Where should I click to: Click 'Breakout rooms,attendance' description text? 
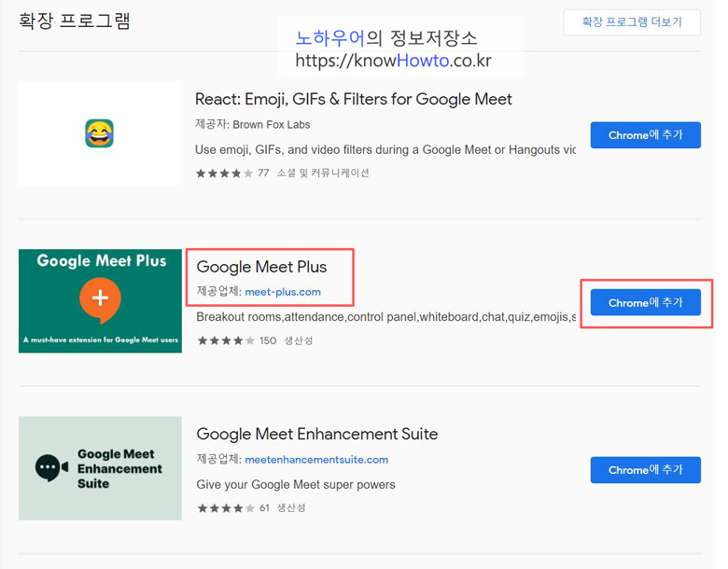[x=386, y=317]
